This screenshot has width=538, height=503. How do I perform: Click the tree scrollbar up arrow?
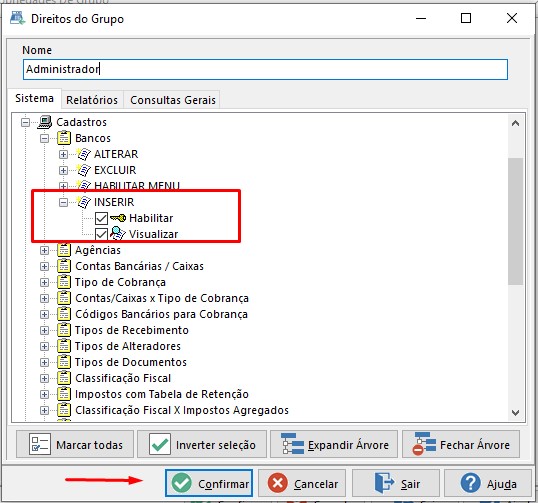(x=515, y=123)
